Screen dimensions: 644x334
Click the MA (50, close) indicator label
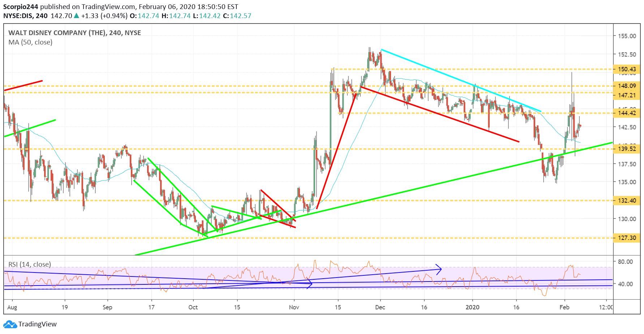point(30,42)
